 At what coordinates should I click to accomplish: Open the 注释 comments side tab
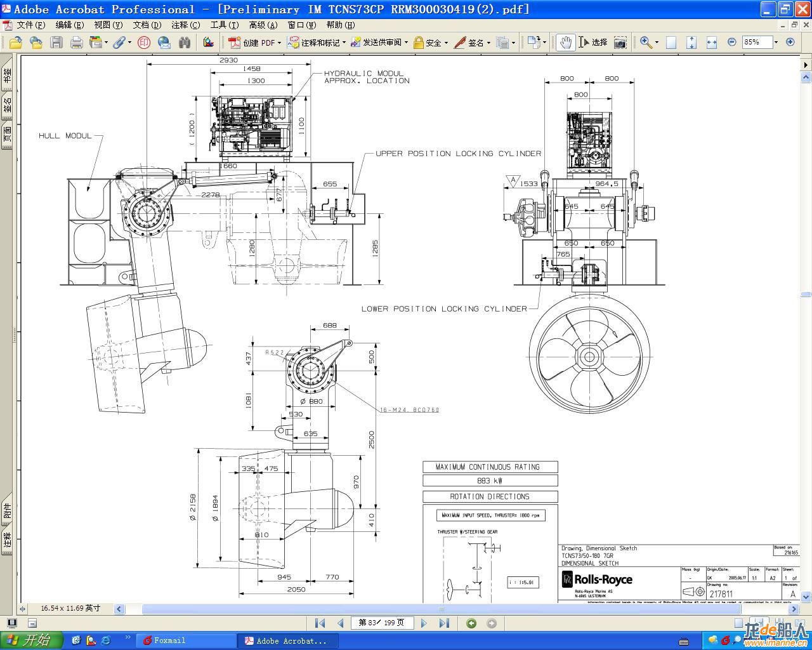point(7,540)
